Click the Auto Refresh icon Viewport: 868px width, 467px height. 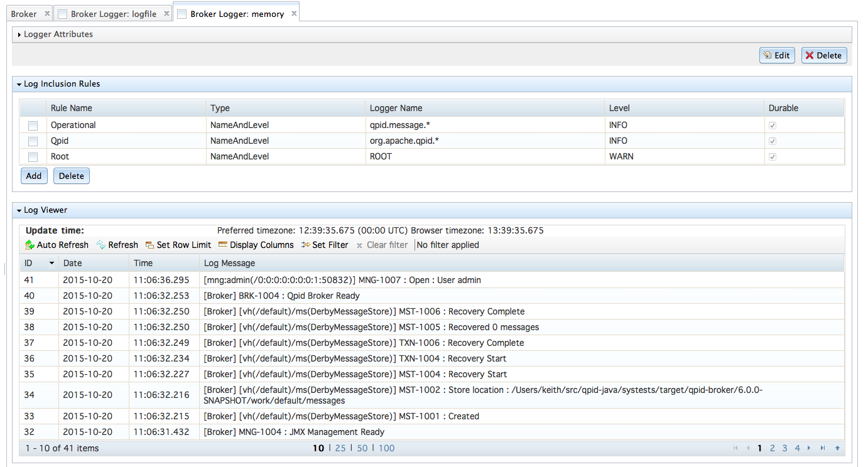pos(30,245)
